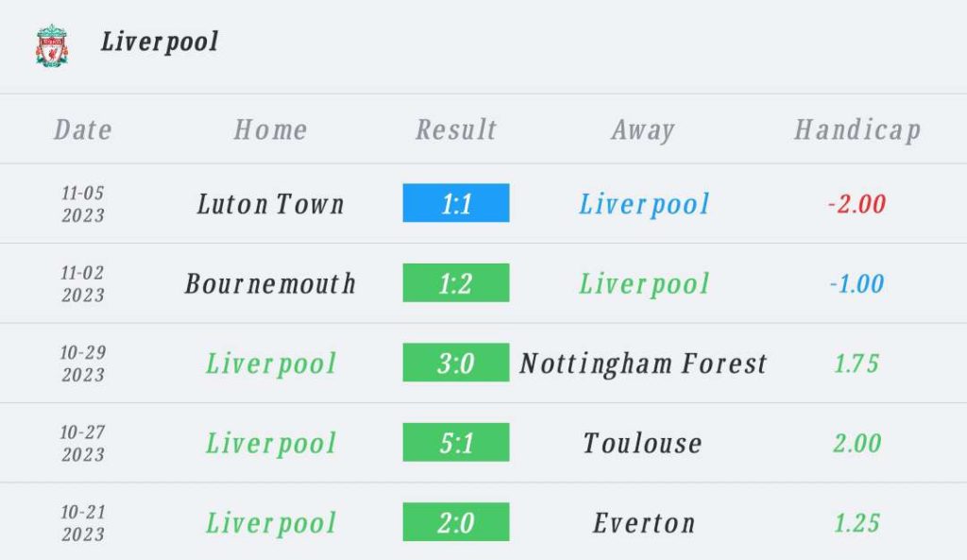Open the Nottingham Forest team link
Screen dimensions: 967x560
pyautogui.click(x=643, y=364)
